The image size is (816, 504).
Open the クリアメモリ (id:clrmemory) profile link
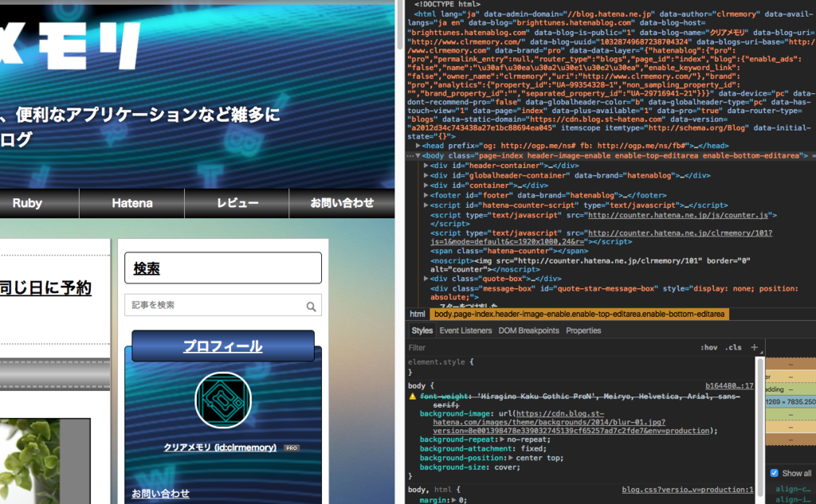pos(220,447)
